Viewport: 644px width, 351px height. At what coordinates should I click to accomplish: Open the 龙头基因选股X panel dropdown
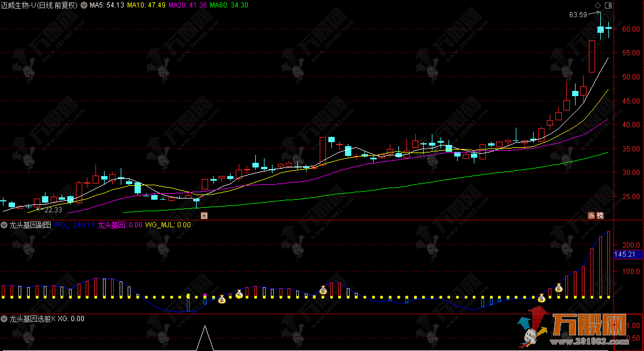point(4,318)
